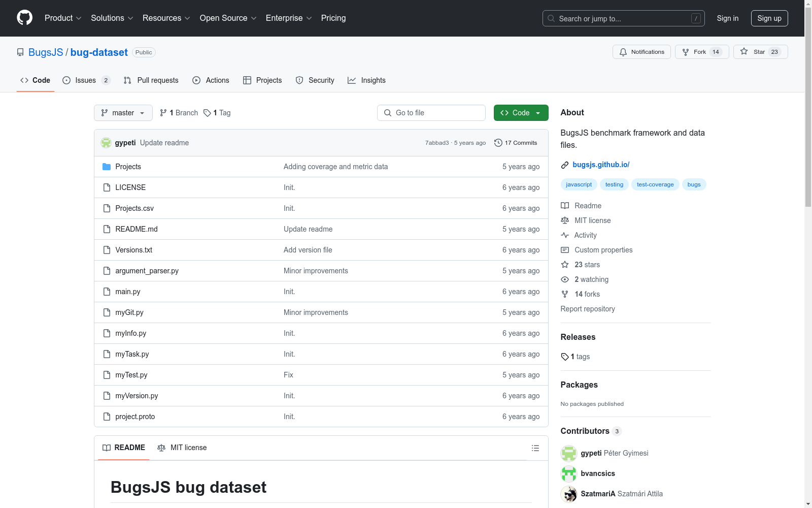This screenshot has width=812, height=508.
Task: Click the Sign in link
Action: 728,18
